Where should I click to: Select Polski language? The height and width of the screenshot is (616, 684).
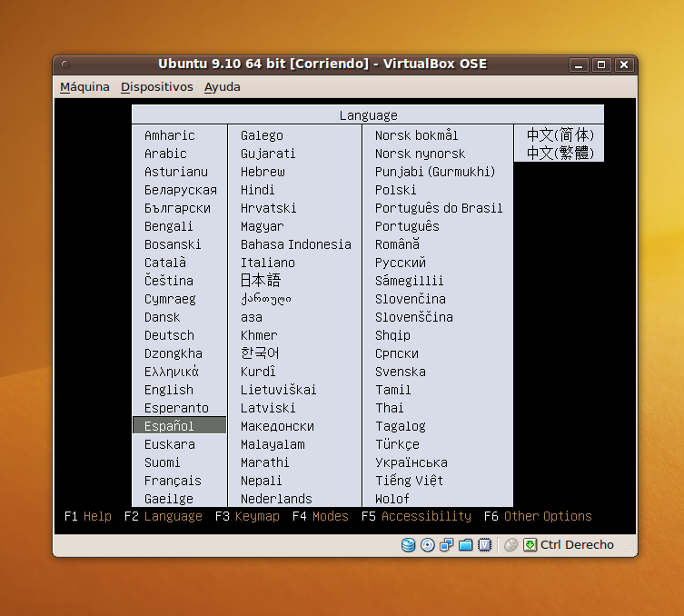point(396,190)
